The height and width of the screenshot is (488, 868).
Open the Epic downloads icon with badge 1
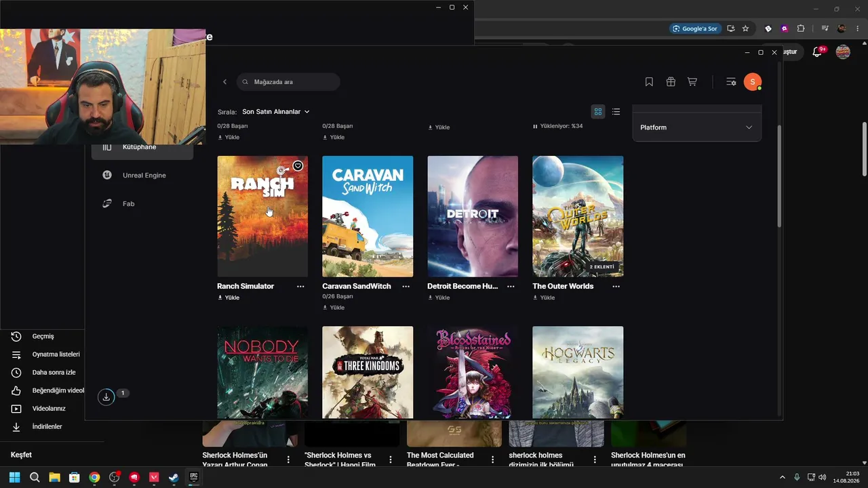point(106,397)
